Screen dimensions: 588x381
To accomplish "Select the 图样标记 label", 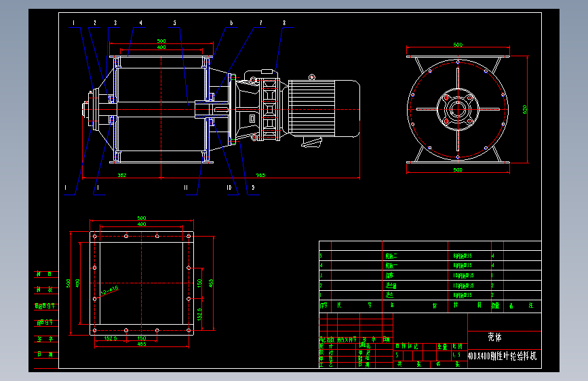I will (x=407, y=346).
